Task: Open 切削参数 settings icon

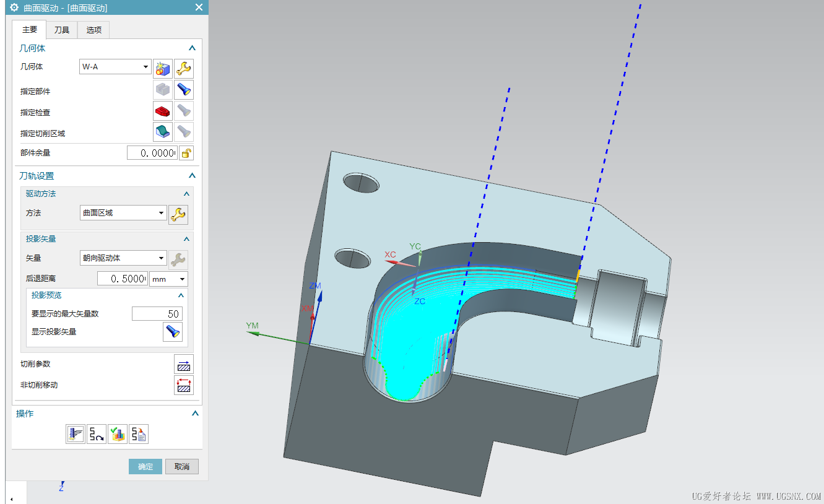Action: (x=184, y=364)
